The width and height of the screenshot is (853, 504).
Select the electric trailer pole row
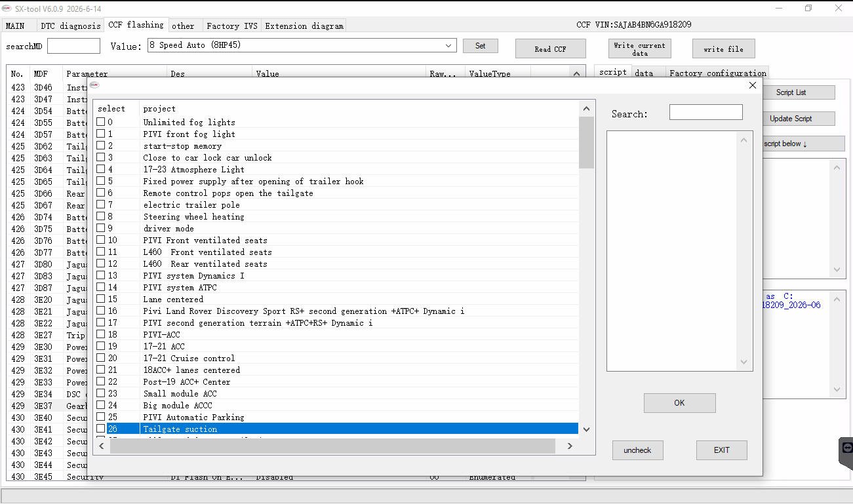pos(337,204)
